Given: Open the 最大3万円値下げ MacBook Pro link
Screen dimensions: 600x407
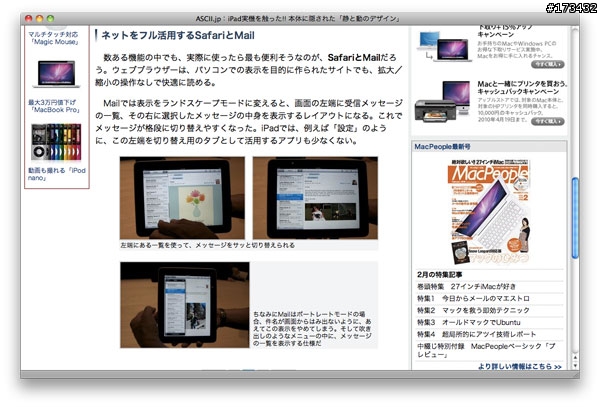Looking at the screenshot, I should point(54,106).
